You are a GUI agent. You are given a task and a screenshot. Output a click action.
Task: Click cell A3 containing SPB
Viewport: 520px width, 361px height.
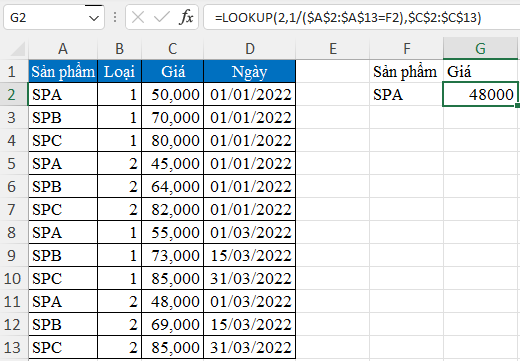point(63,117)
